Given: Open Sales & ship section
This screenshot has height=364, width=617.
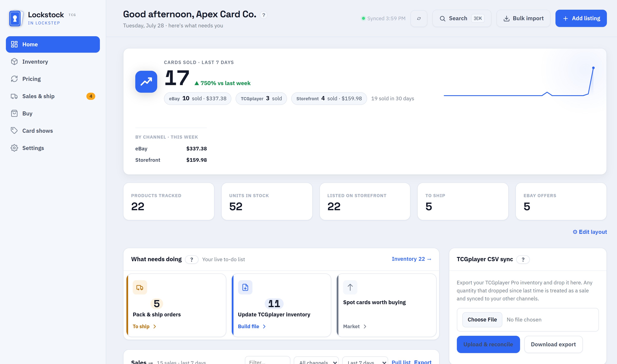Looking at the screenshot, I should click(53, 96).
